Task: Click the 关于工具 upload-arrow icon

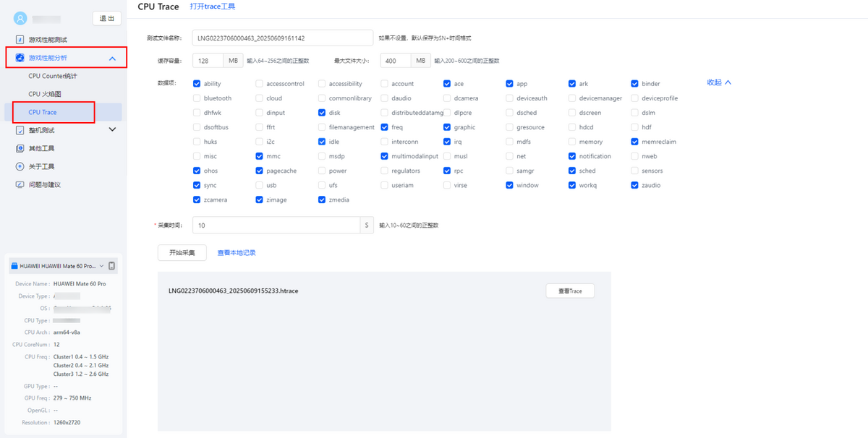Action: tap(20, 166)
